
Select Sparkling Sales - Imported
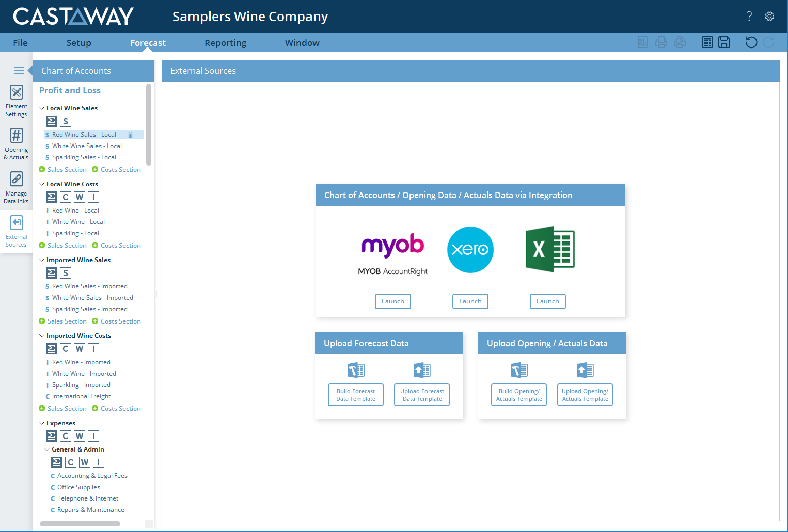click(x=89, y=309)
